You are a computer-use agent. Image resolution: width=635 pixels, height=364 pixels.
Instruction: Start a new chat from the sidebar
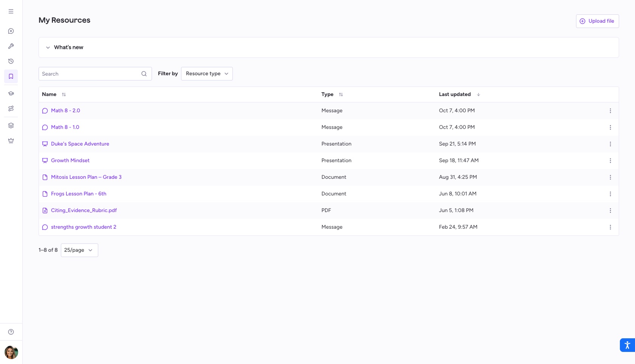click(11, 31)
